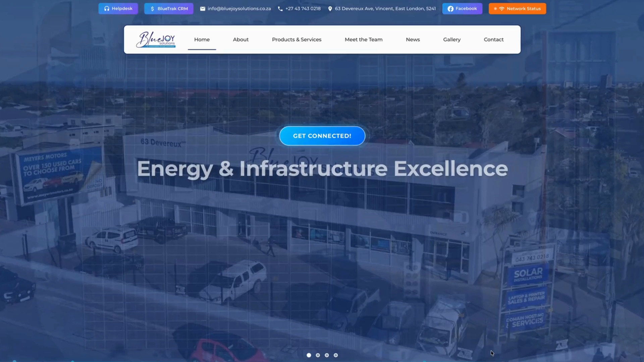Click the dollar icon on BlueTrak CRM
The image size is (644, 362).
click(x=152, y=9)
